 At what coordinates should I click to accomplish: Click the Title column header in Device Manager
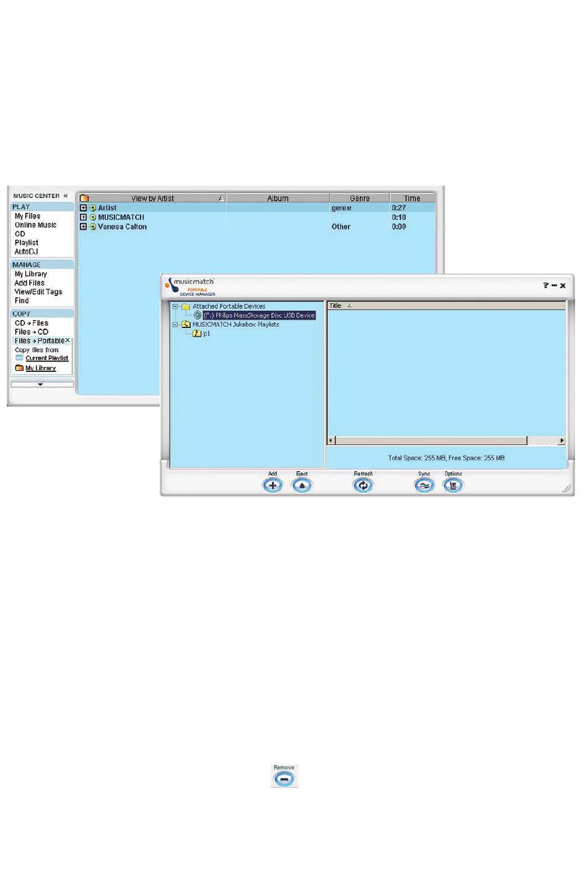pos(446,305)
